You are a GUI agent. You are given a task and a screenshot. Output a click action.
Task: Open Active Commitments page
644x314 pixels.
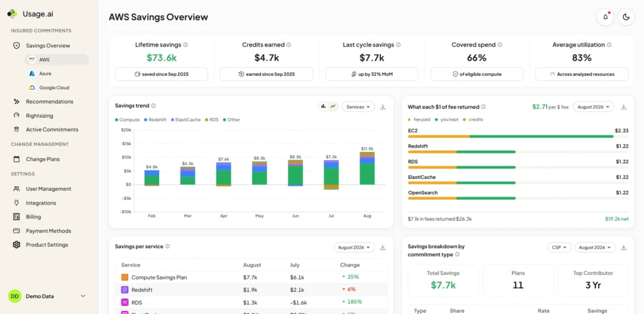coord(52,129)
